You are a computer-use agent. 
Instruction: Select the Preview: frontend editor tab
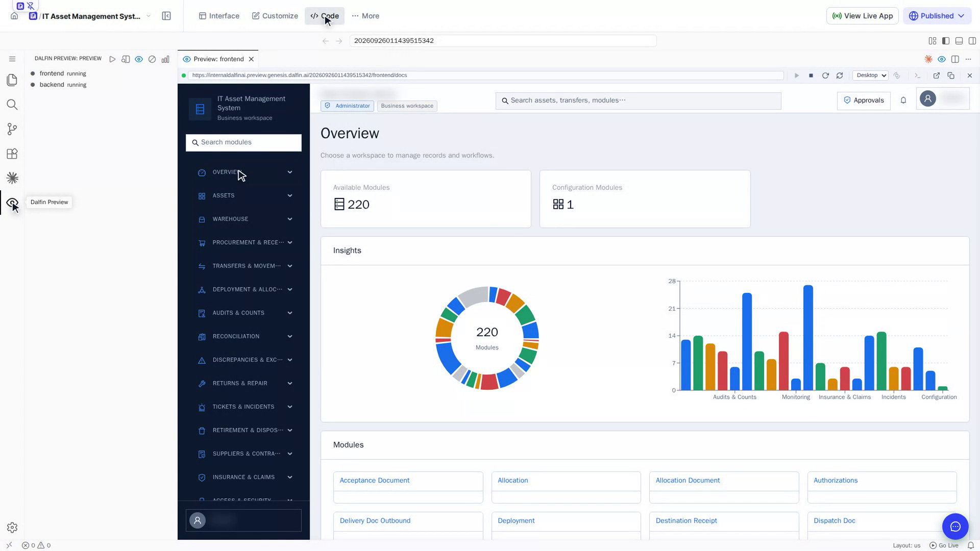coord(218,59)
